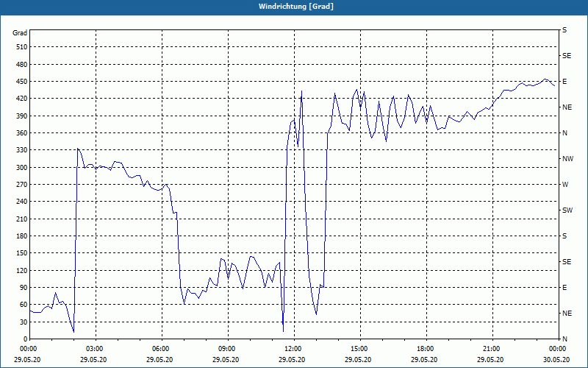
Task: Click the 120 y-axis tick label
Action: [x=22, y=270]
